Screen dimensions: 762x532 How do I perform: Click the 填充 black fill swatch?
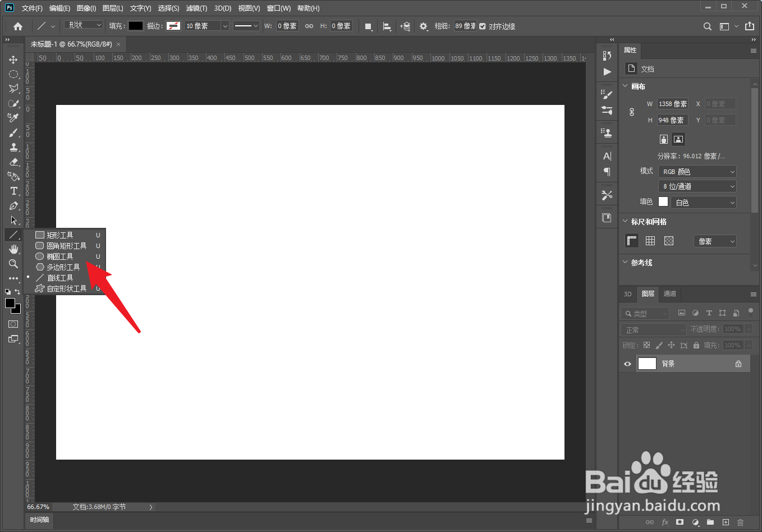[x=136, y=26]
